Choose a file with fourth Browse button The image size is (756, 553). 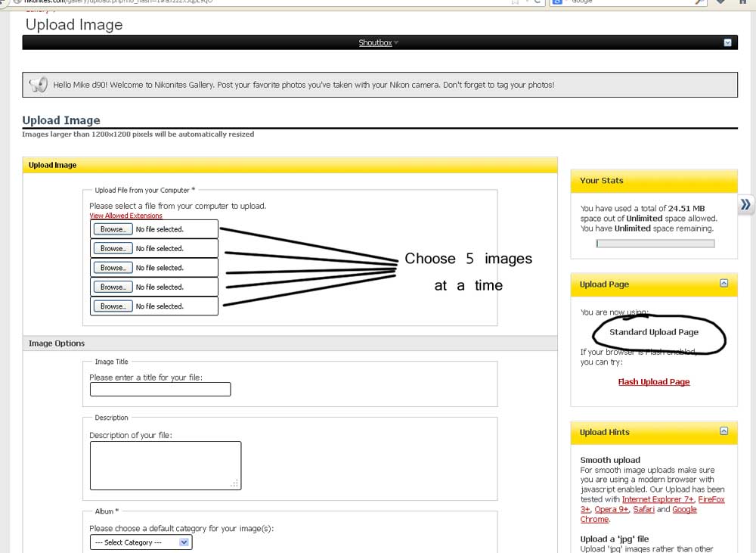pyautogui.click(x=113, y=287)
